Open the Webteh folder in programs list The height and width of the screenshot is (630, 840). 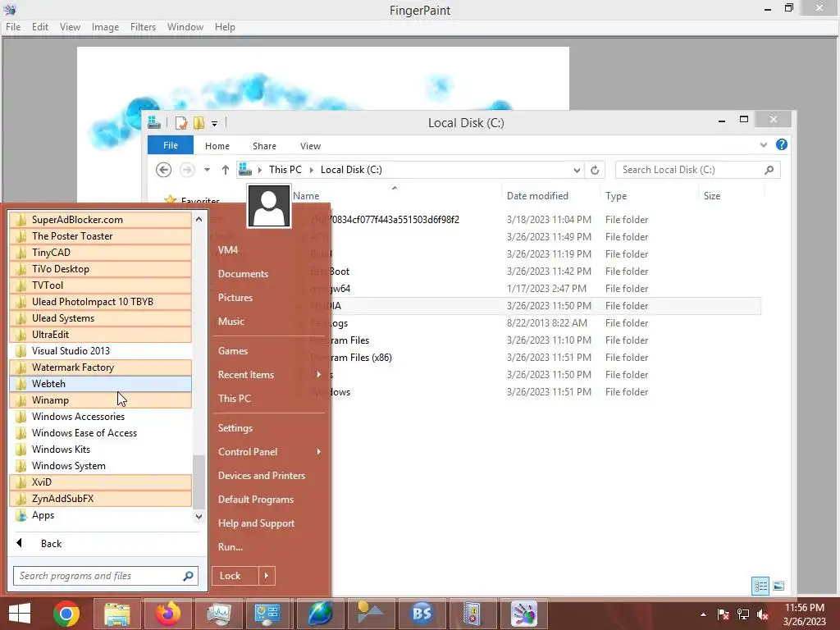click(x=100, y=384)
